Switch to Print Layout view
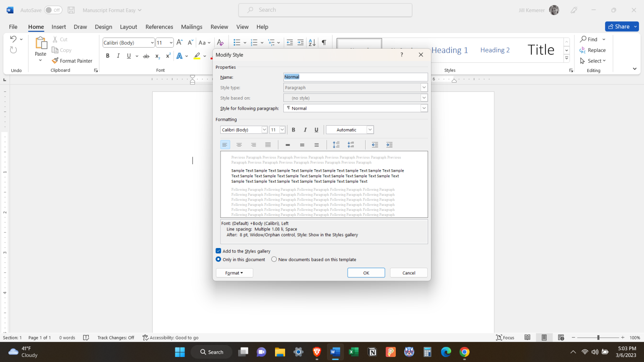 (x=544, y=338)
